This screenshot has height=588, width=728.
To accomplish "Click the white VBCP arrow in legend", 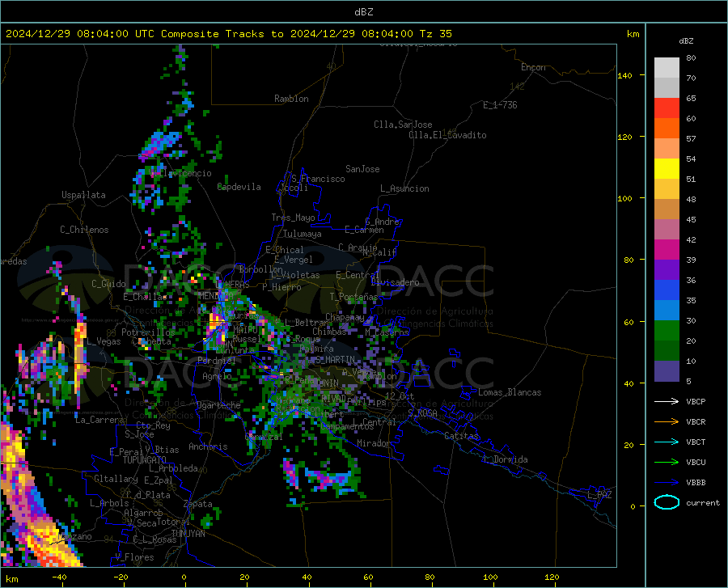I will click(x=667, y=401).
